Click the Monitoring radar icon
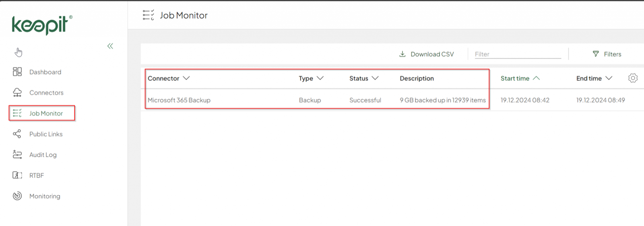Image resolution: width=644 pixels, height=226 pixels. tap(17, 196)
